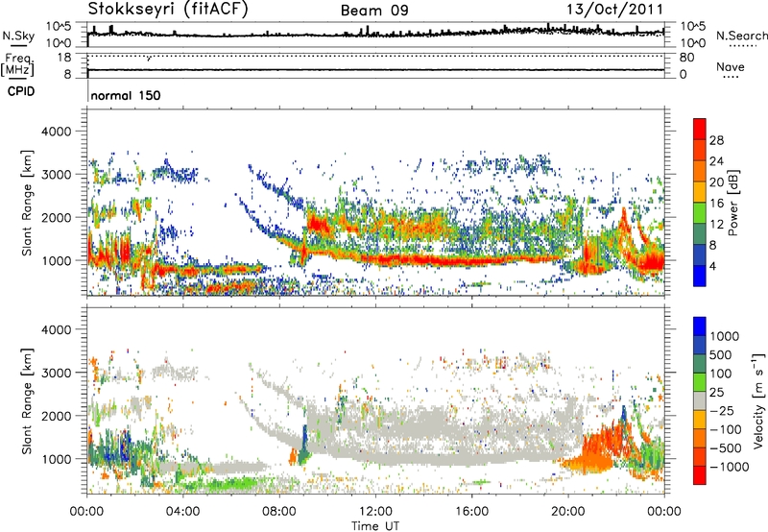Click the Time UT axis label

(x=375, y=526)
